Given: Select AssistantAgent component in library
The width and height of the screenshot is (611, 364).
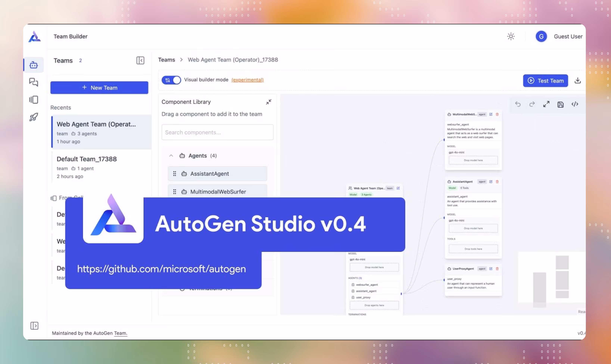Looking at the screenshot, I should tap(217, 174).
